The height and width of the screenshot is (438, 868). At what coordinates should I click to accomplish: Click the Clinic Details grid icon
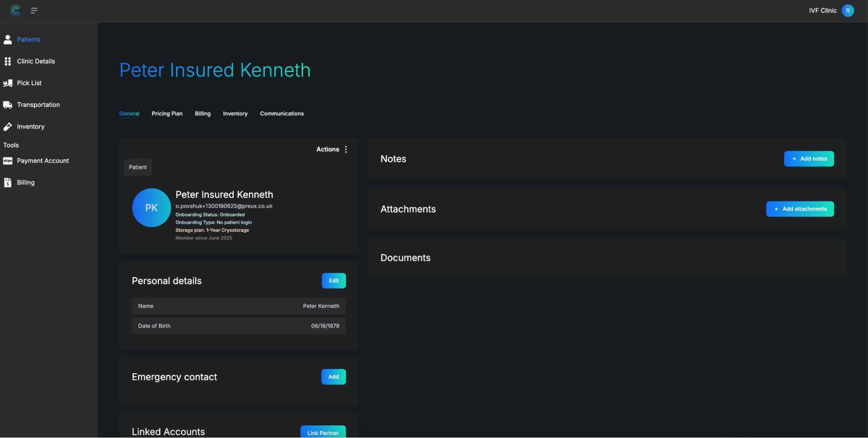[x=8, y=61]
